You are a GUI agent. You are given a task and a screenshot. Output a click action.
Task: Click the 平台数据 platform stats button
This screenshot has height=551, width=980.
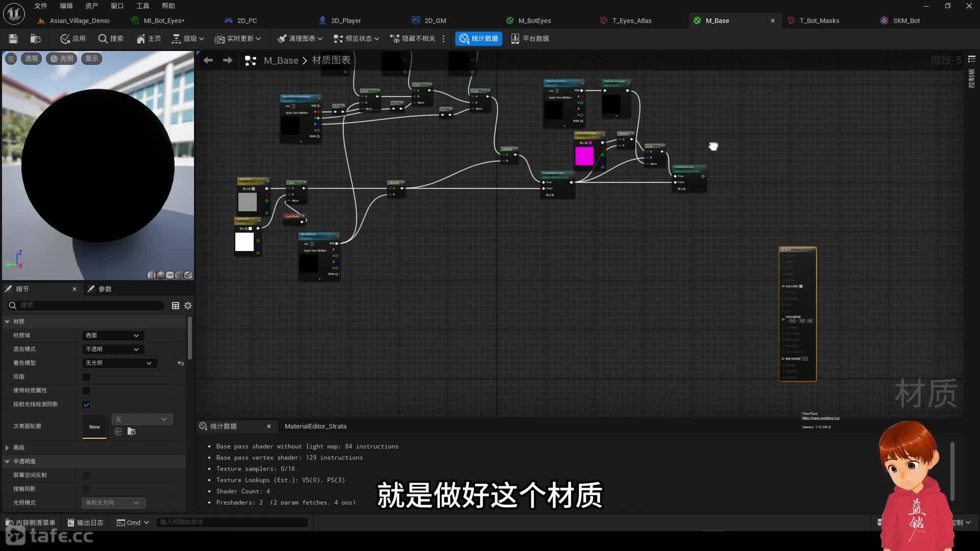click(x=530, y=39)
